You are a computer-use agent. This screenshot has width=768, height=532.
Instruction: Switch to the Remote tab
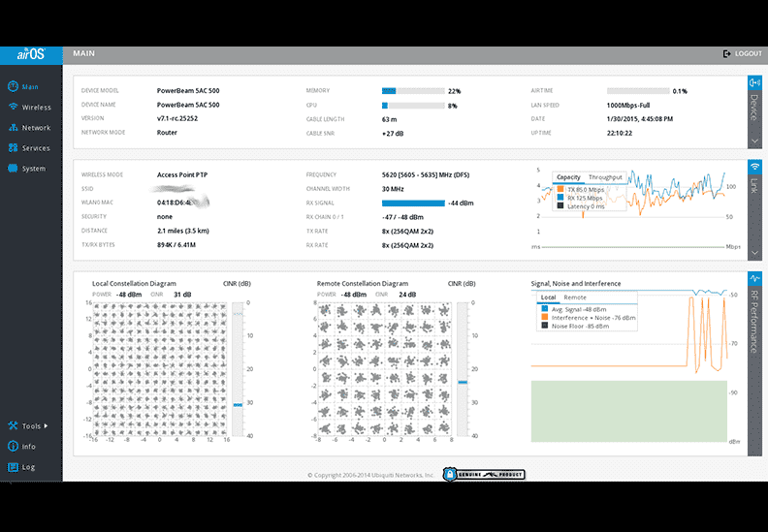click(x=575, y=297)
